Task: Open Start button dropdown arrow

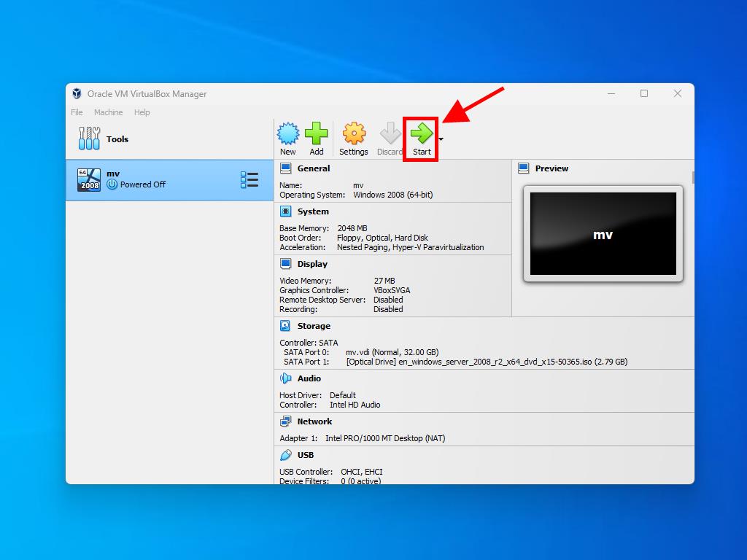Action: pos(441,139)
